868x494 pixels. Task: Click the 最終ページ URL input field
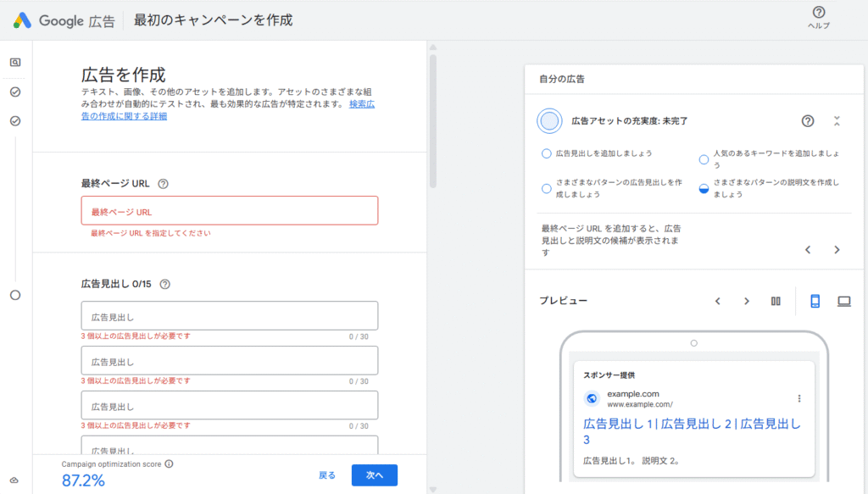coord(229,210)
